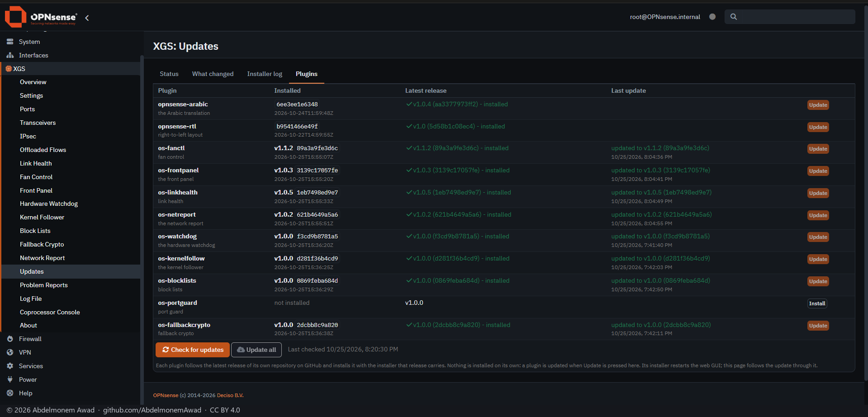Click the Help lifebuoy icon
This screenshot has height=417, width=868.
point(10,393)
